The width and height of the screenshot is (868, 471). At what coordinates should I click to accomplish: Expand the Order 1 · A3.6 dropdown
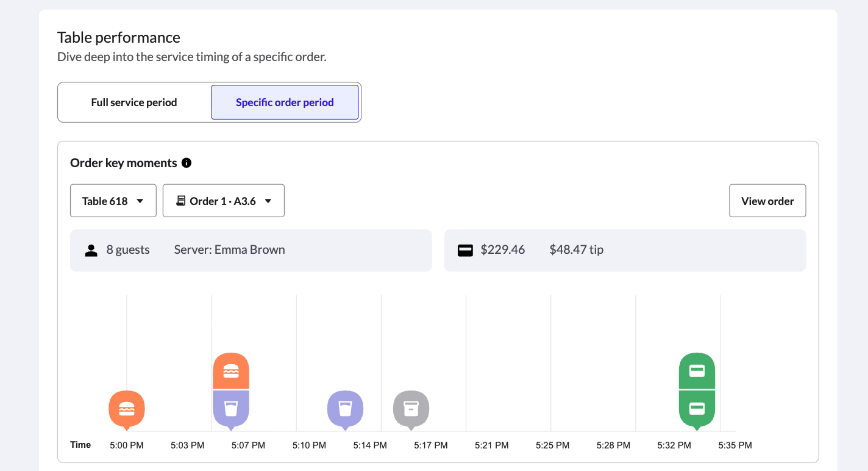pos(223,201)
